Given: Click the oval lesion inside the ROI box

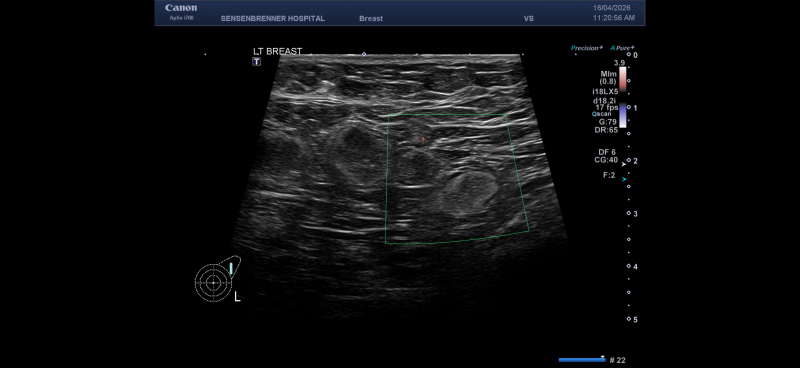Looking at the screenshot, I should click(x=468, y=193).
